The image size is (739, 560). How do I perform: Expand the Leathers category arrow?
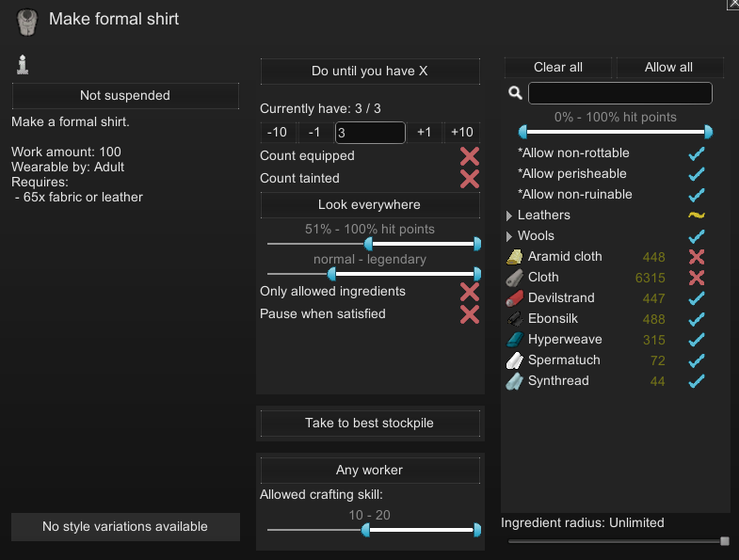pos(509,216)
